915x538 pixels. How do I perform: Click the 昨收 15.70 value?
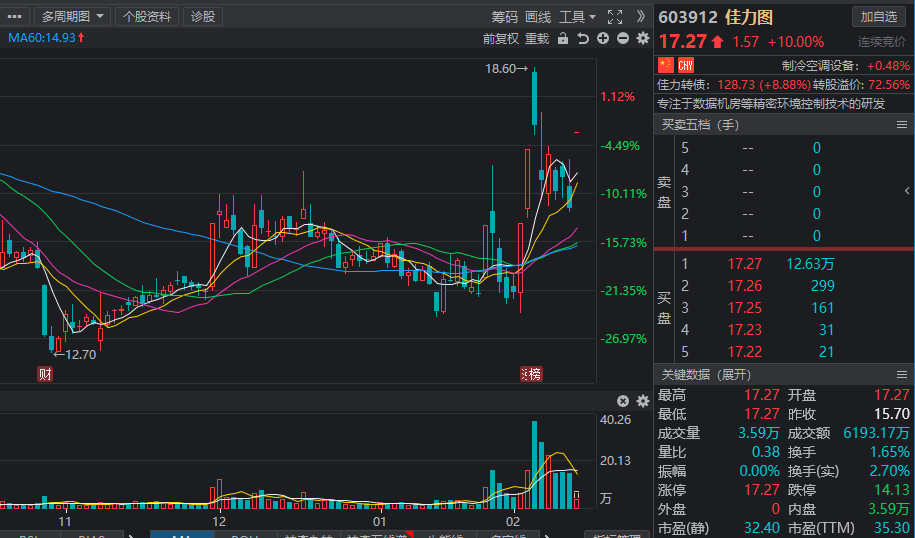tap(892, 414)
